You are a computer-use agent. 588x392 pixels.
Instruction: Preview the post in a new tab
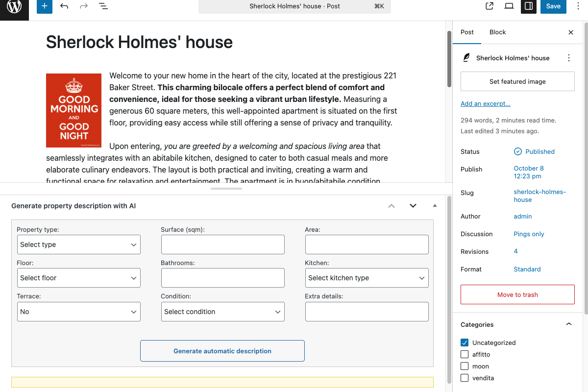[x=489, y=6]
